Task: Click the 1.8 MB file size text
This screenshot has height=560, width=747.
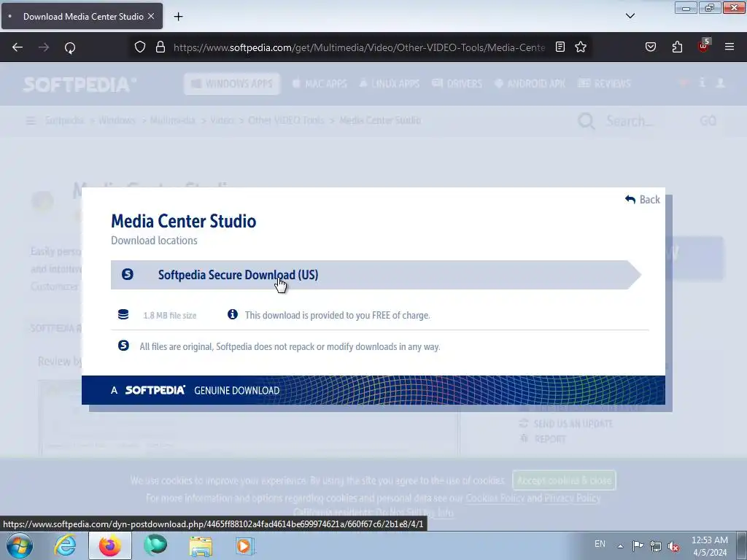Action: coord(169,315)
